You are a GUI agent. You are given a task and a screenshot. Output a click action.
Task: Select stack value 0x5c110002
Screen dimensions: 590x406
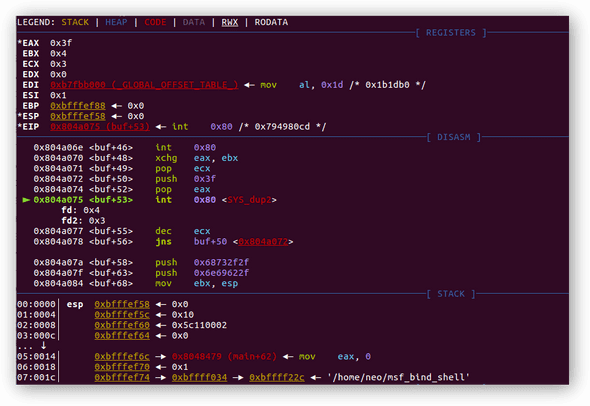pyautogui.click(x=199, y=325)
